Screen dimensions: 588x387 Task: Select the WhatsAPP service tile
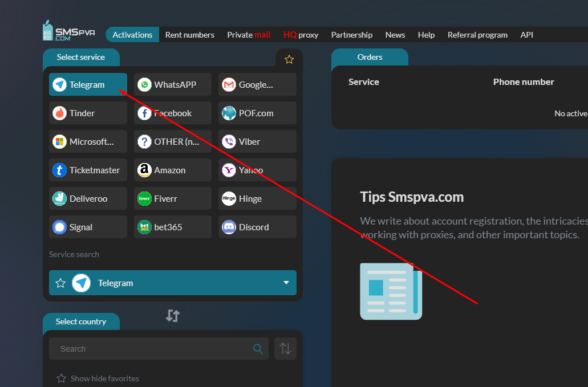pos(172,84)
